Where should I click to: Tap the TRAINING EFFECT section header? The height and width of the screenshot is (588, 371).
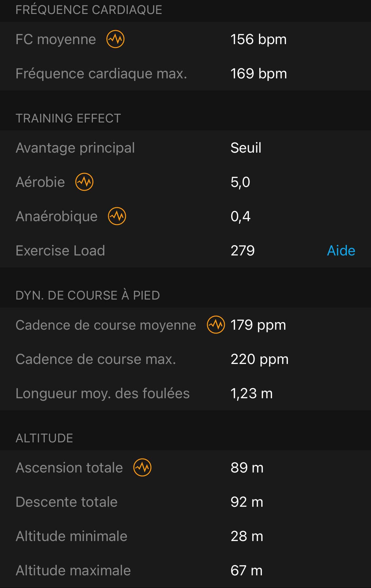click(x=68, y=118)
